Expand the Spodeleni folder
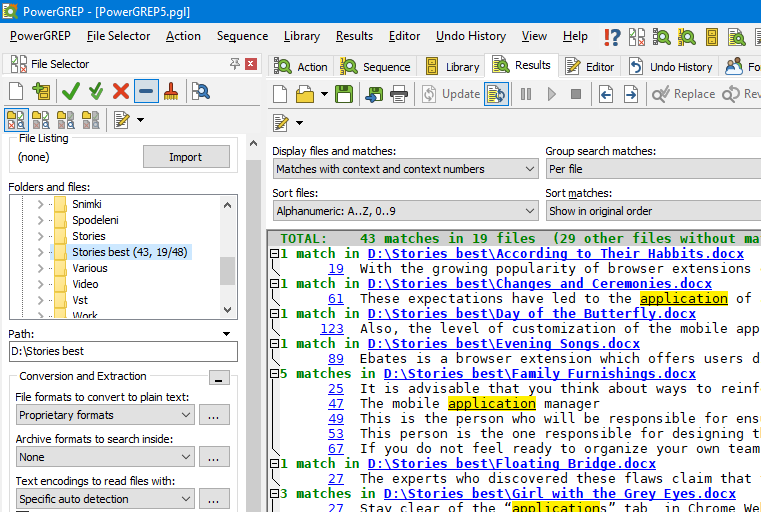The width and height of the screenshot is (761, 512). pos(41,220)
